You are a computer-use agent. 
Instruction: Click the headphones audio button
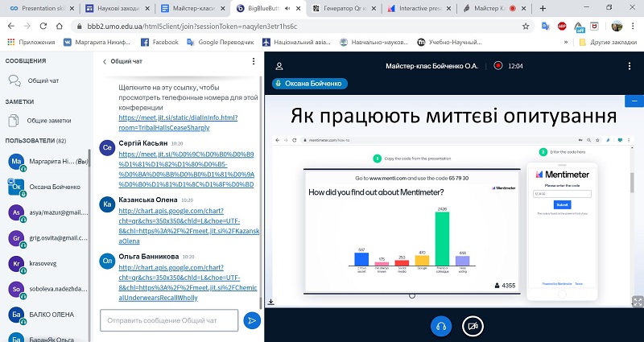point(440,326)
